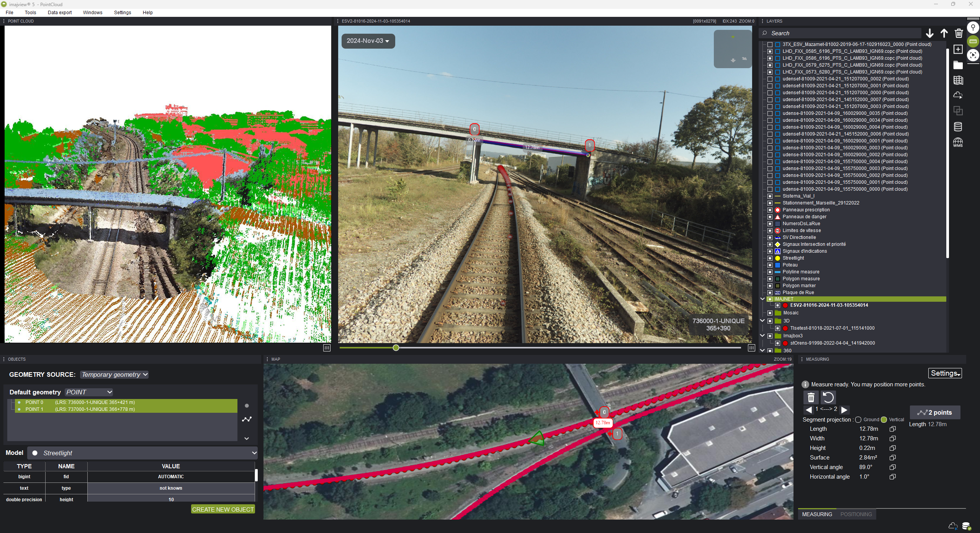Image resolution: width=980 pixels, height=533 pixels.
Task: Collapse the IMAJNET layer group
Action: pos(762,299)
